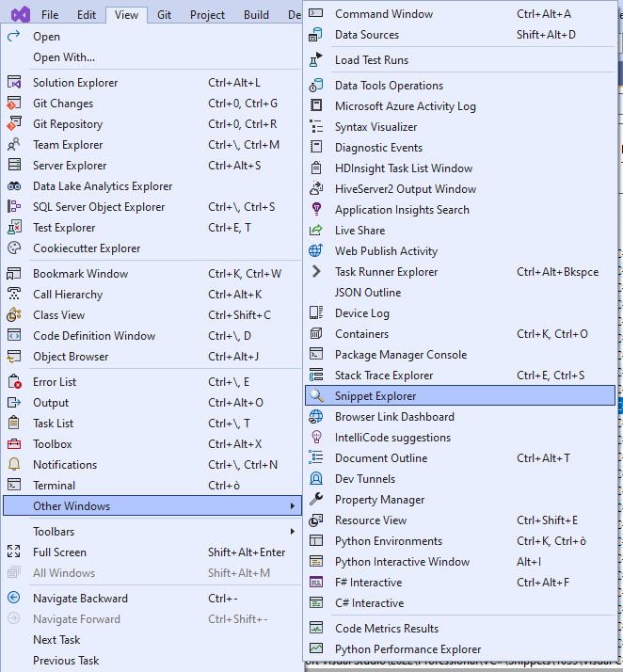Click the Stack Trace Explorer icon

pos(316,375)
